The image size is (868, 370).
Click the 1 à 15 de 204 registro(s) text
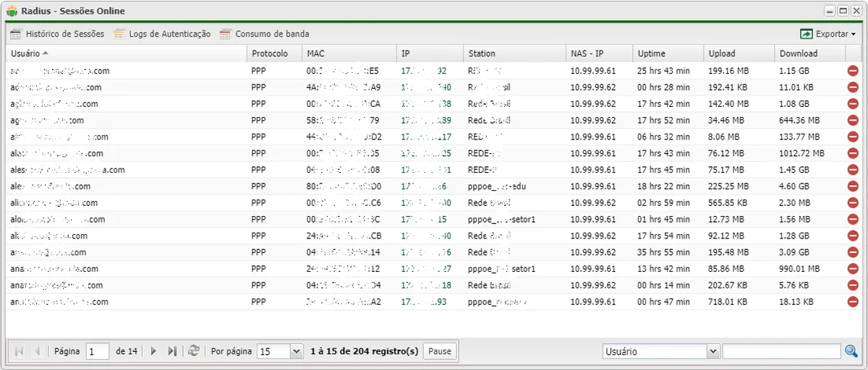tap(365, 351)
